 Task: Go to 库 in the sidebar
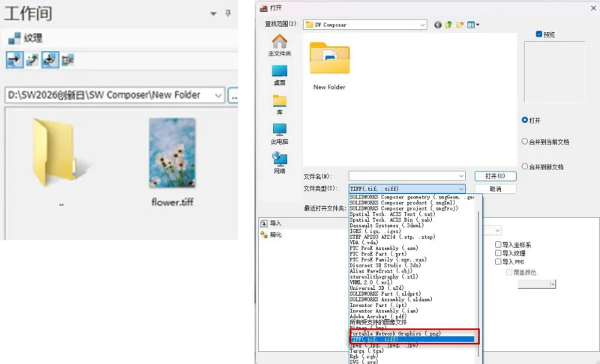pyautogui.click(x=279, y=105)
